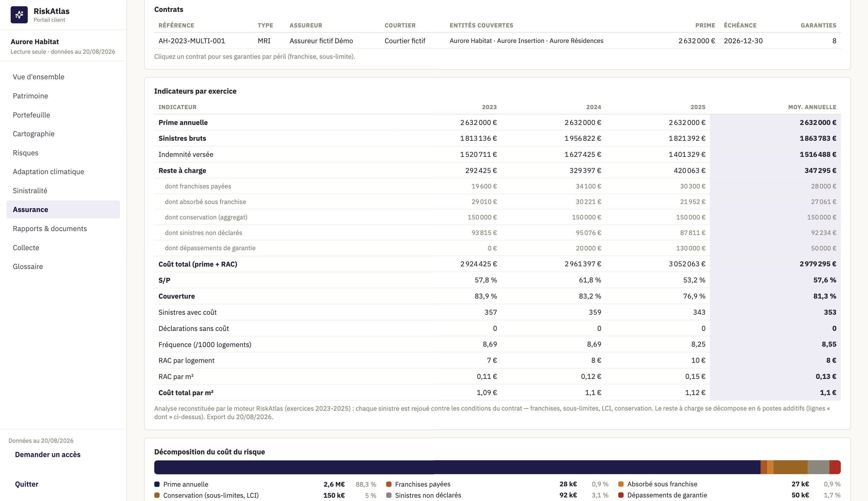Click the contract expiry date 2026-12-30
868x501 pixels.
(743, 41)
